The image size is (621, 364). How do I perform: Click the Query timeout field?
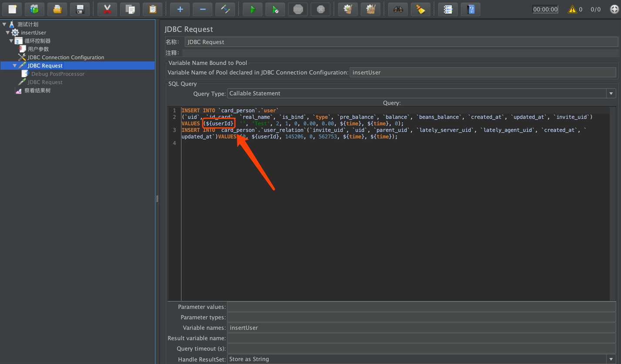pyautogui.click(x=421, y=349)
